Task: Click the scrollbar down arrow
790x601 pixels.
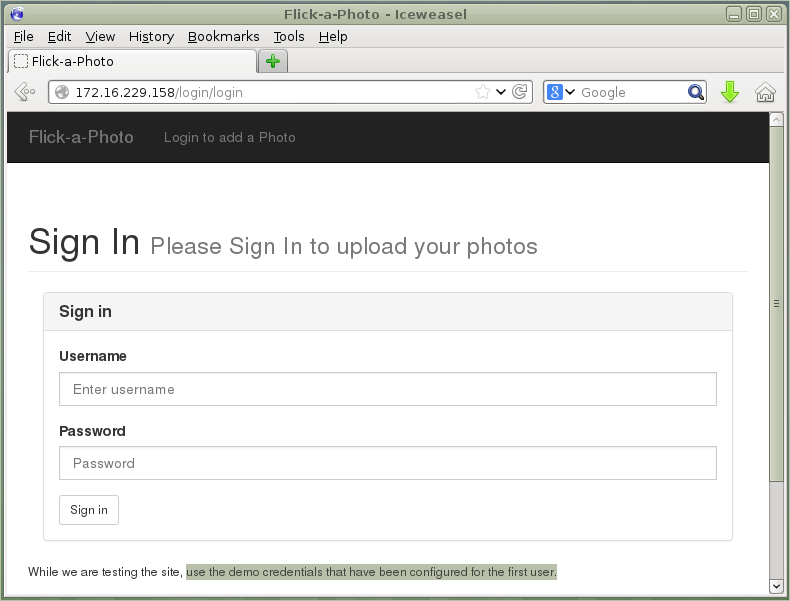Action: 776,586
